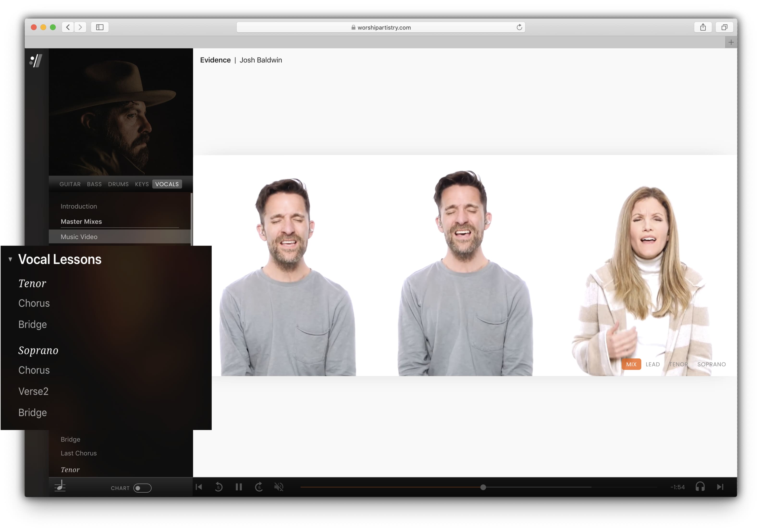Image resolution: width=761 pixels, height=532 pixels.
Task: Collapse the Vocal Lessons section triangle
Action: 10,259
